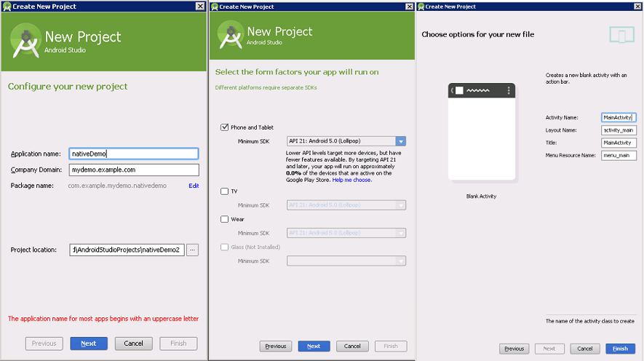Image resolution: width=644 pixels, height=361 pixels.
Task: Click Cancel in the Configure project dialog
Action: tap(133, 344)
